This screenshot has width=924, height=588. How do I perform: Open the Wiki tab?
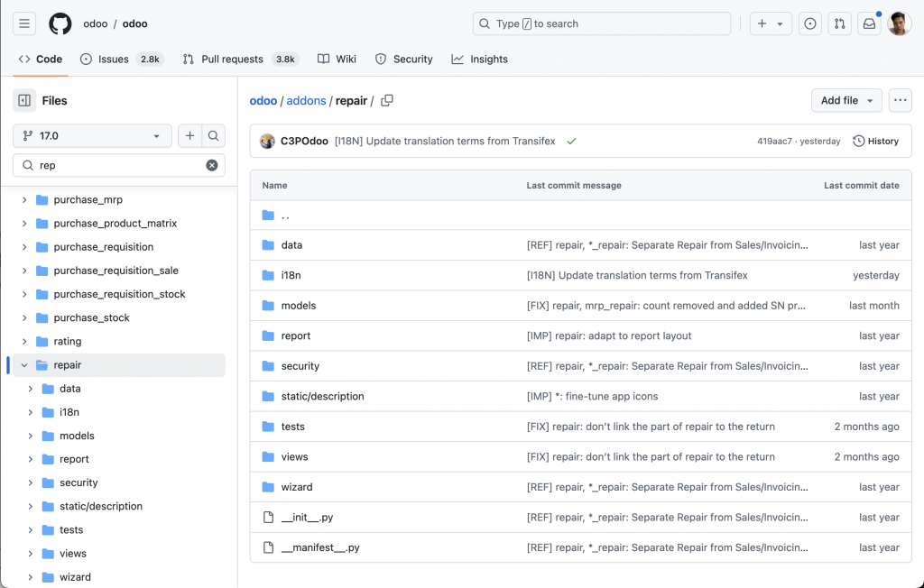(337, 59)
